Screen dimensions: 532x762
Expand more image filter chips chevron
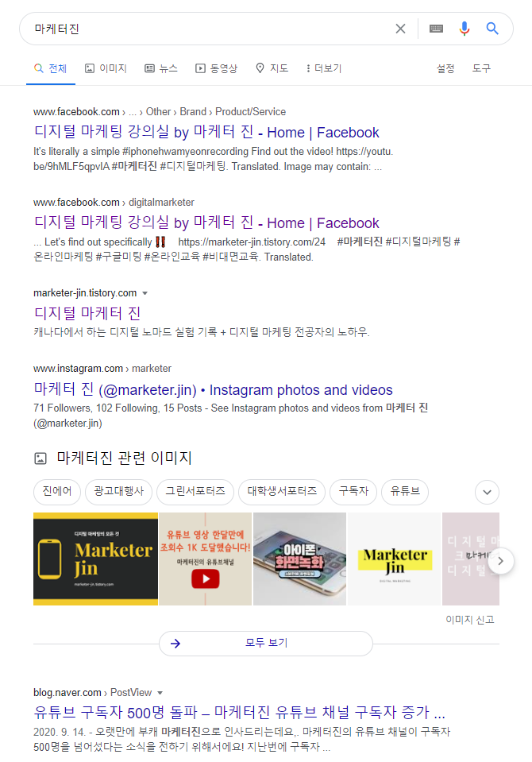pyautogui.click(x=487, y=492)
